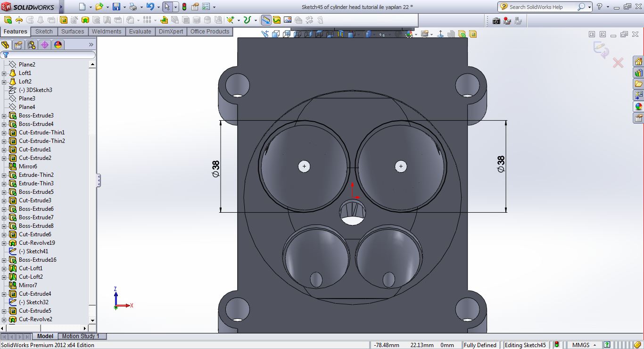
Task: Click the Instant3D ruler icon
Action: 266,20
